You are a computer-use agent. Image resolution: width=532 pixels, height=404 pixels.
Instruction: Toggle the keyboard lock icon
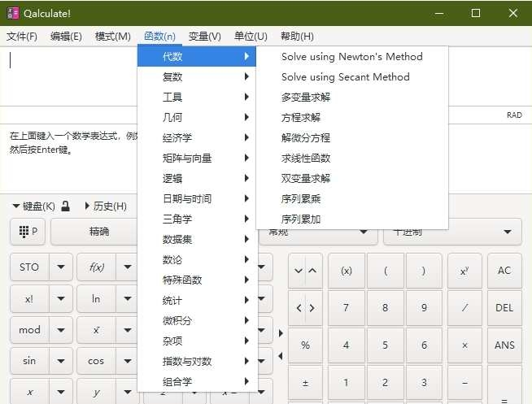65,206
